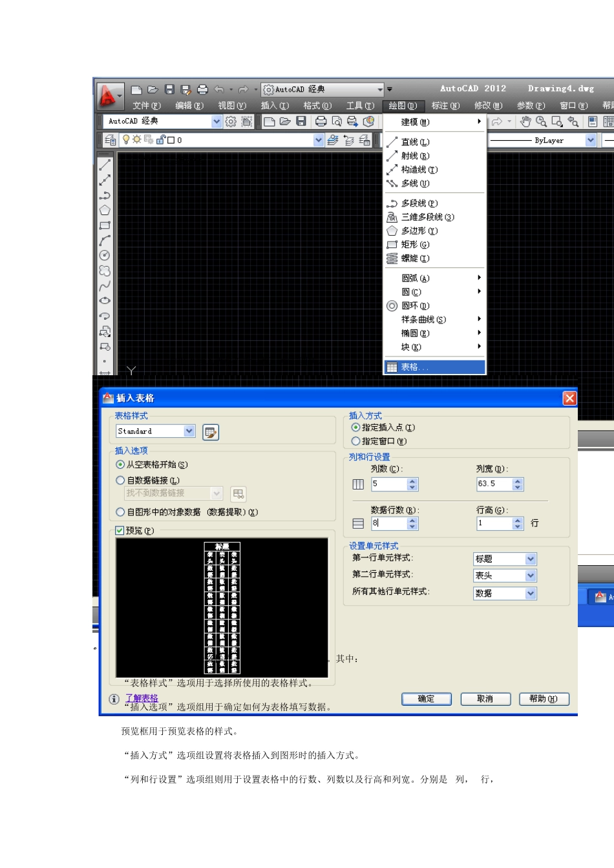Select Circle tool in draw toolbar

[x=105, y=255]
